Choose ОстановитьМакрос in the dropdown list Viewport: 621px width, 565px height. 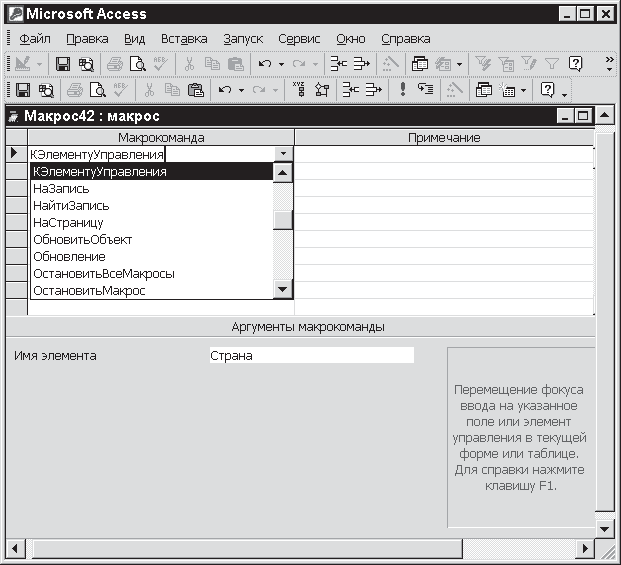(89, 290)
